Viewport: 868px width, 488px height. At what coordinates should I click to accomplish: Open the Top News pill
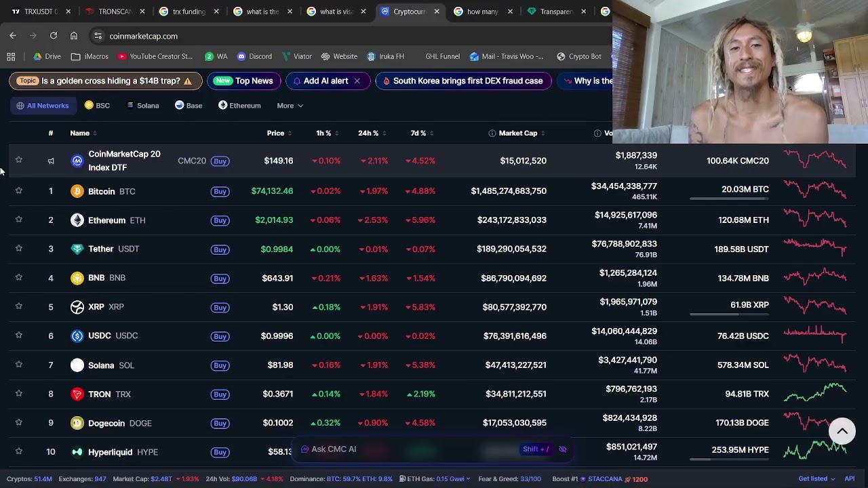pos(244,81)
